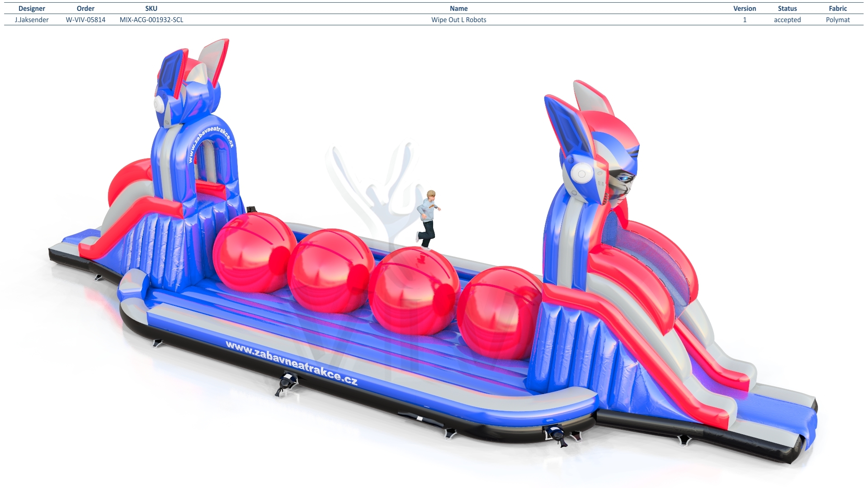
Task: Click the Status column header
Action: [x=787, y=9]
